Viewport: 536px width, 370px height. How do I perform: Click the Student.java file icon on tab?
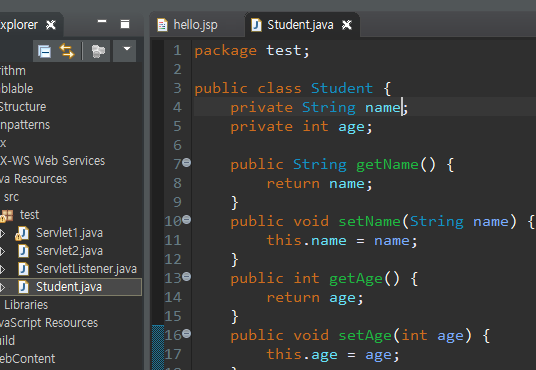point(256,25)
